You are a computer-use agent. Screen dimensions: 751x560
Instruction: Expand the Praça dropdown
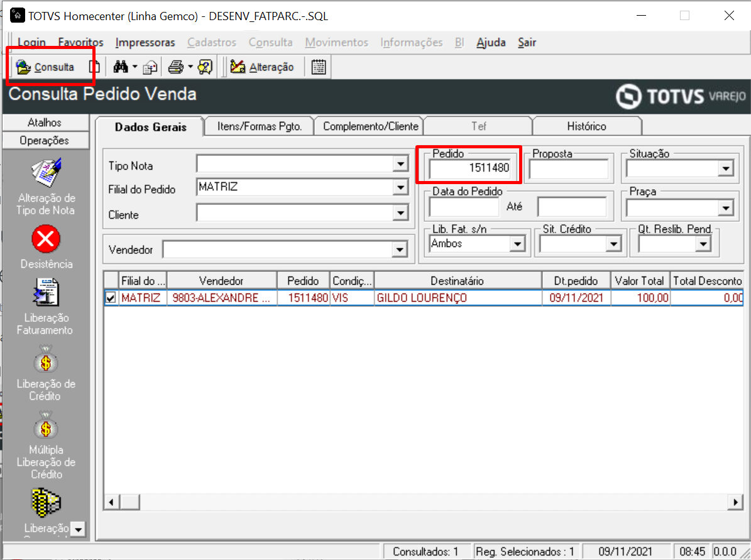[726, 208]
